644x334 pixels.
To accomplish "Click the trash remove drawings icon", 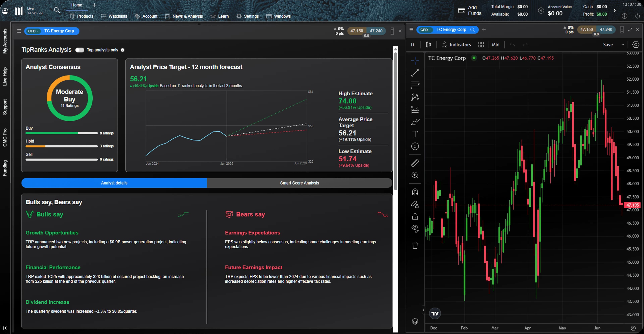I will coord(415,245).
